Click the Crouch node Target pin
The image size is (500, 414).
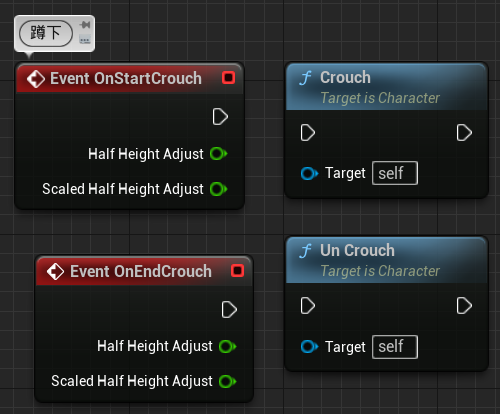(x=309, y=173)
